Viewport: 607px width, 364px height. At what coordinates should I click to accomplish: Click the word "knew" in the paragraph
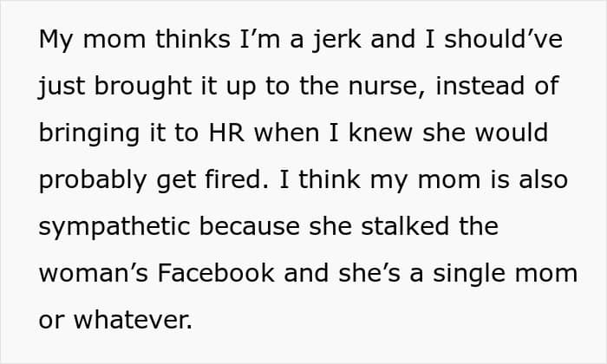[381, 133]
